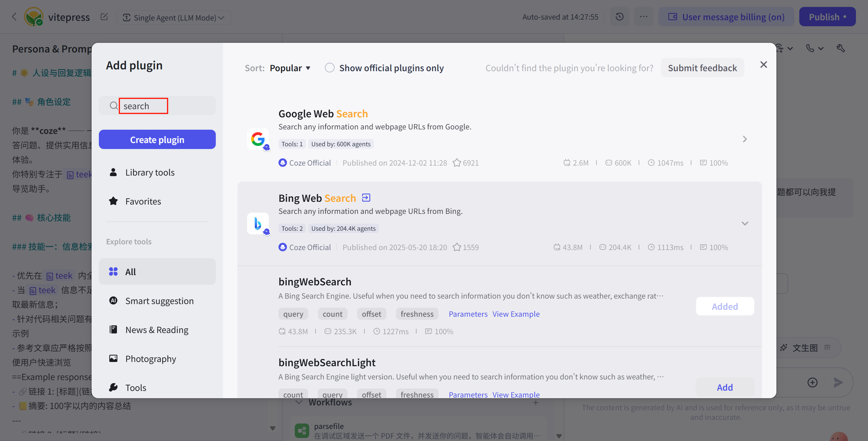
Task: Click the Google plugin logo
Action: pyautogui.click(x=258, y=139)
